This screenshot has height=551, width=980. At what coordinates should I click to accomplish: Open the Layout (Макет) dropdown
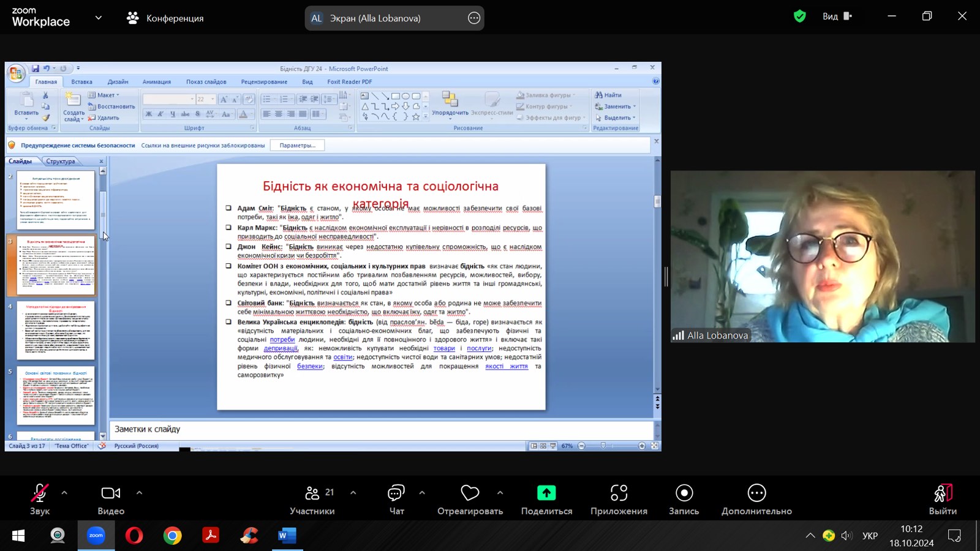click(x=104, y=95)
